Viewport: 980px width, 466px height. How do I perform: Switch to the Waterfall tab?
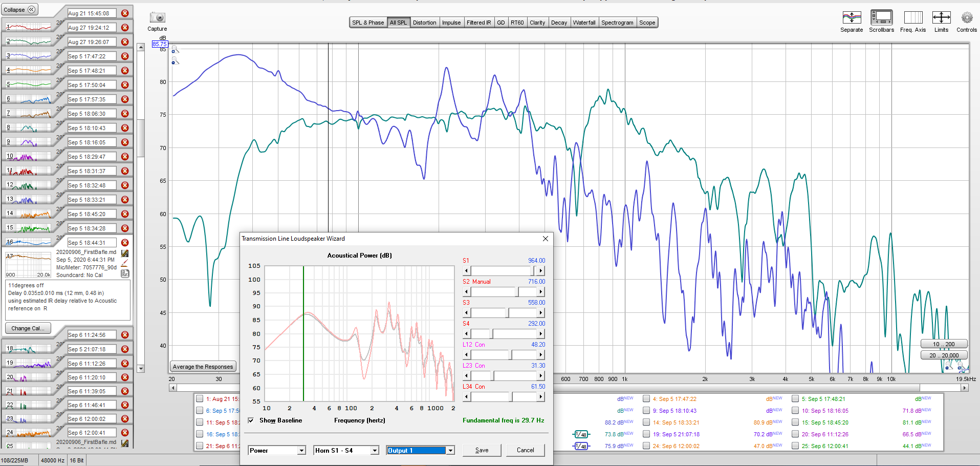click(x=584, y=23)
